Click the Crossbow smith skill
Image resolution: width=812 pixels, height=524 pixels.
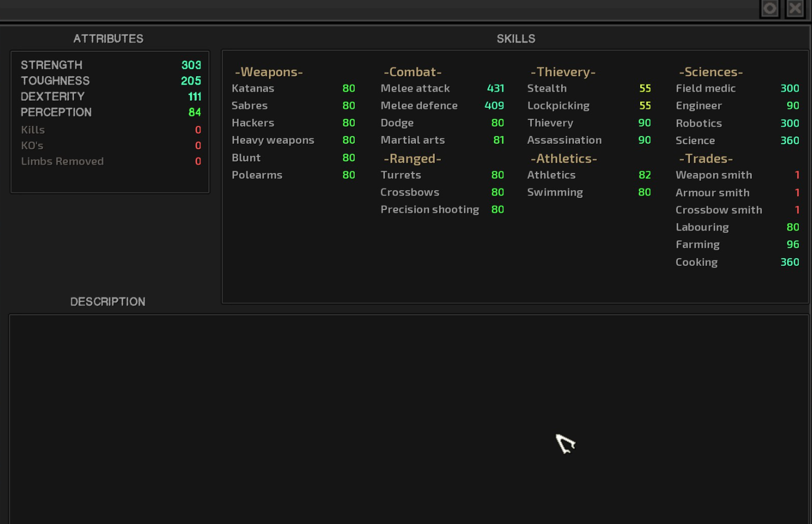click(737, 209)
